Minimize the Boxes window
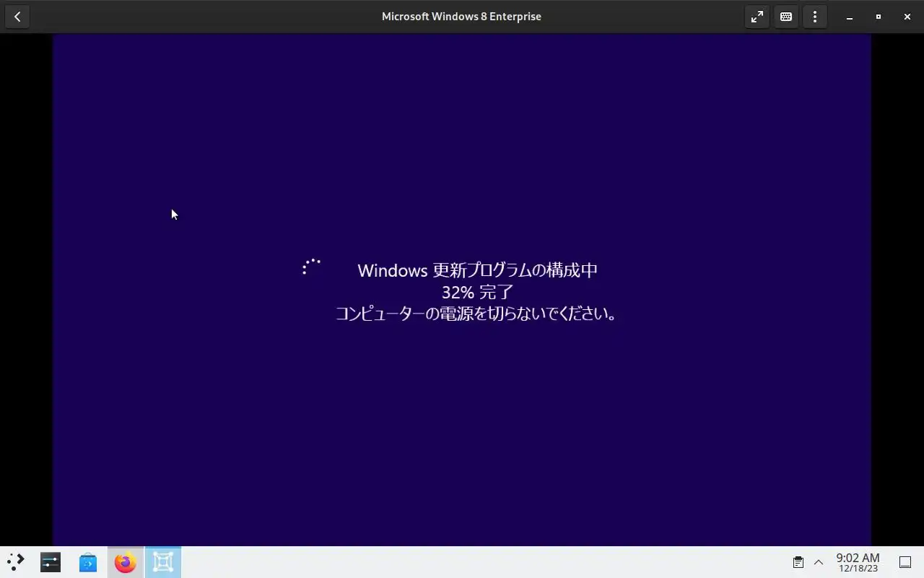This screenshot has height=578, width=924. tap(850, 17)
